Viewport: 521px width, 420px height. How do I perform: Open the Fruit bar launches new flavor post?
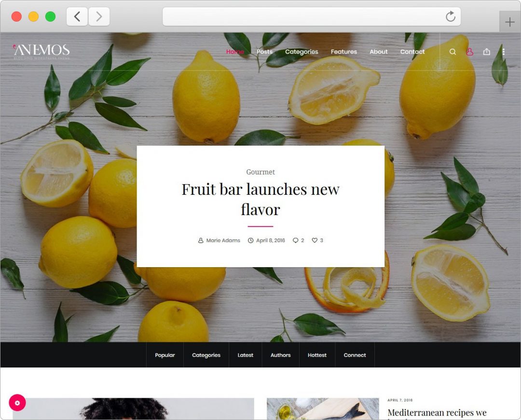[x=260, y=200]
